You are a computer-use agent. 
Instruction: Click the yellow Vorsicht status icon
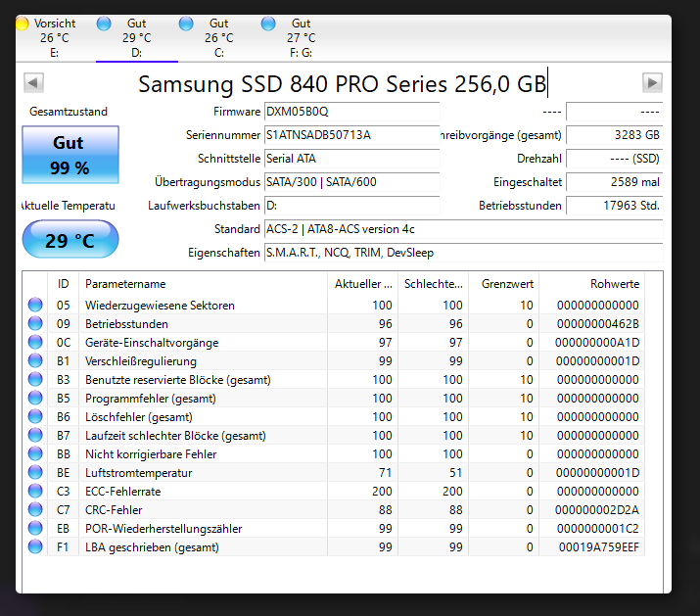[22, 24]
